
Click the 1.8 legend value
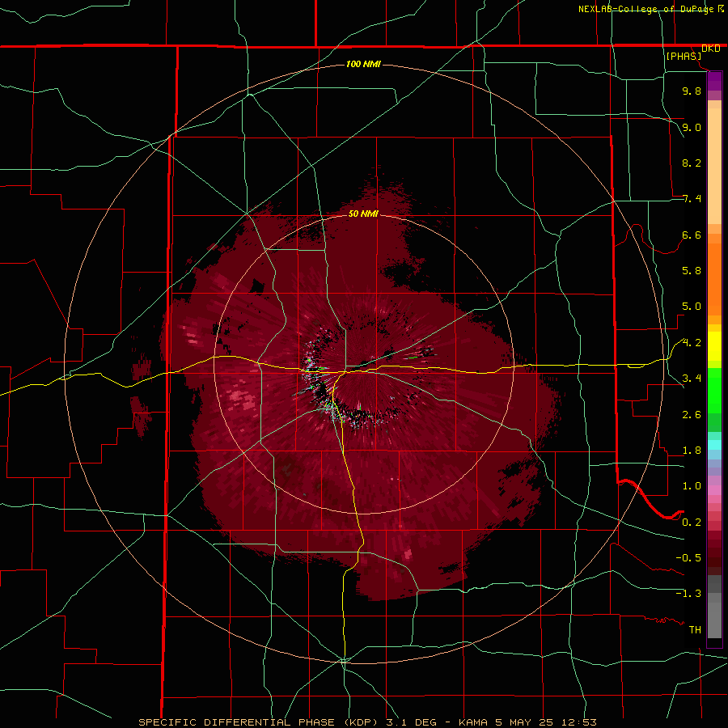point(692,451)
